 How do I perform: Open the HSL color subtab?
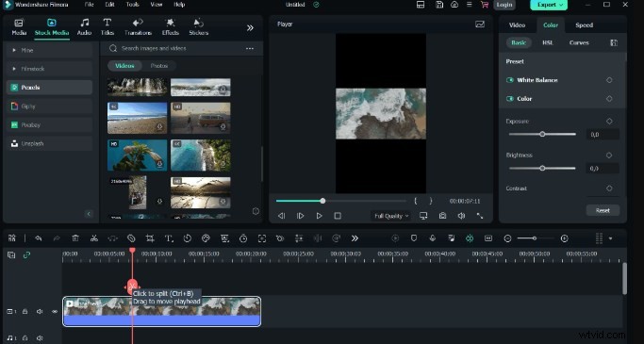tap(548, 42)
